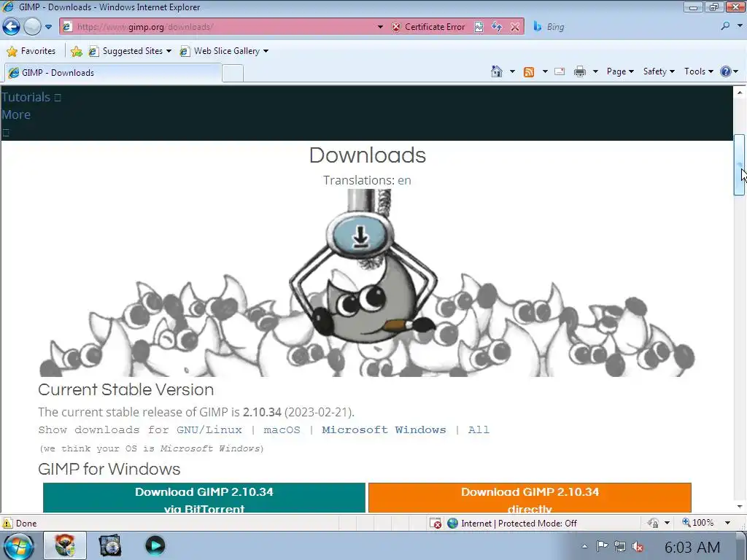This screenshot has height=560, width=747.
Task: Click the second pinned taskbar app icon
Action: [110, 545]
